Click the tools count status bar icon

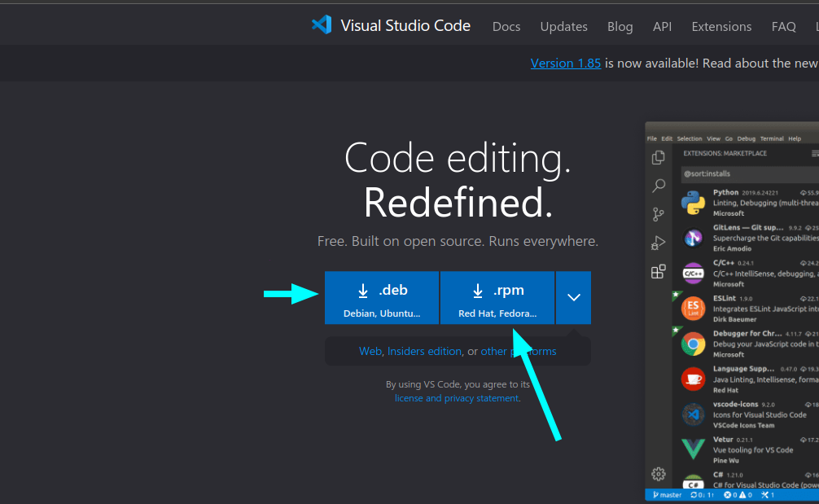click(x=768, y=494)
